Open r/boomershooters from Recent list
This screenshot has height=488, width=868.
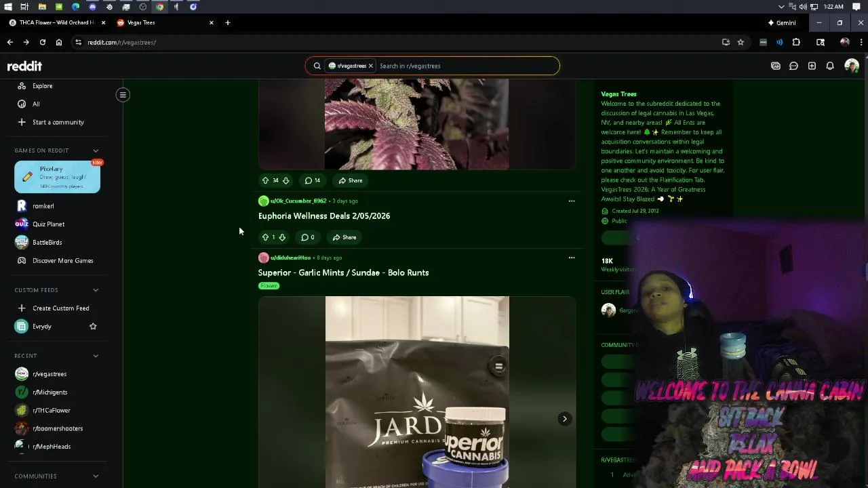57,429
